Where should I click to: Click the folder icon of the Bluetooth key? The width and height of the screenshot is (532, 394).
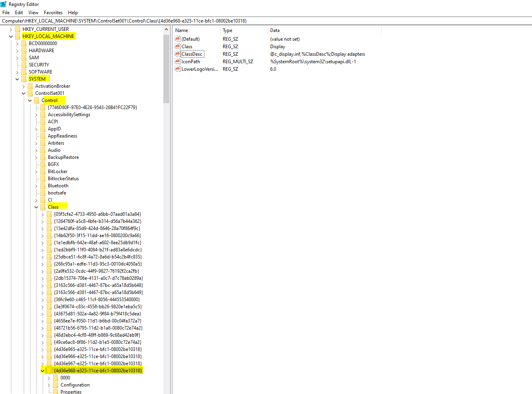43,185
